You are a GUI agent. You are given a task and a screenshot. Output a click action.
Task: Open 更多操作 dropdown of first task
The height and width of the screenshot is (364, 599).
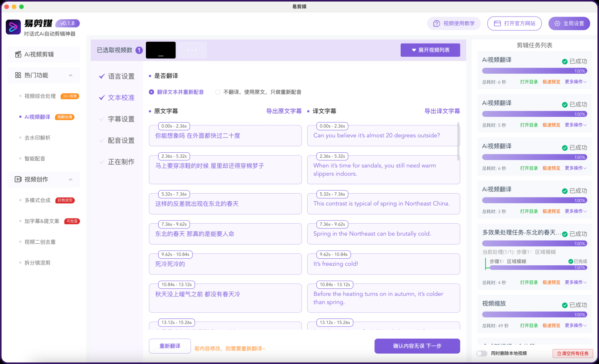tap(575, 82)
